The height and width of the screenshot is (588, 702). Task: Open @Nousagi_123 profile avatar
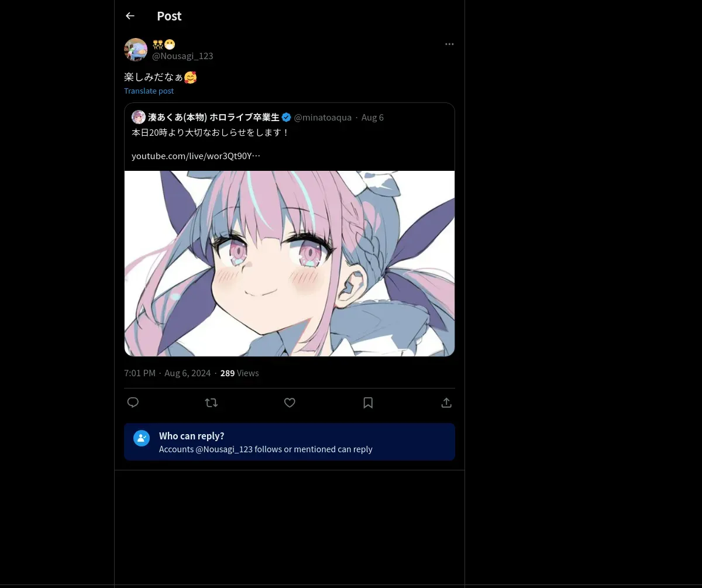click(x=136, y=50)
